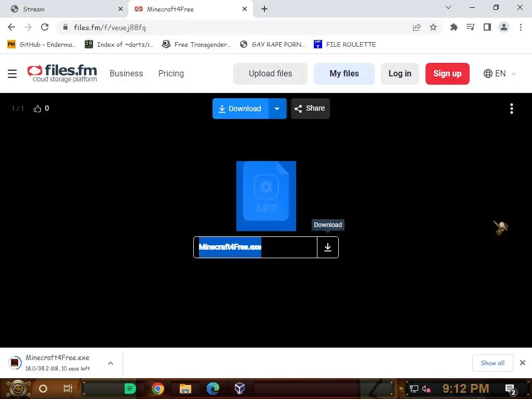The image size is (532, 399).
Task: Open the green notes taskbar app
Action: coord(130,389)
